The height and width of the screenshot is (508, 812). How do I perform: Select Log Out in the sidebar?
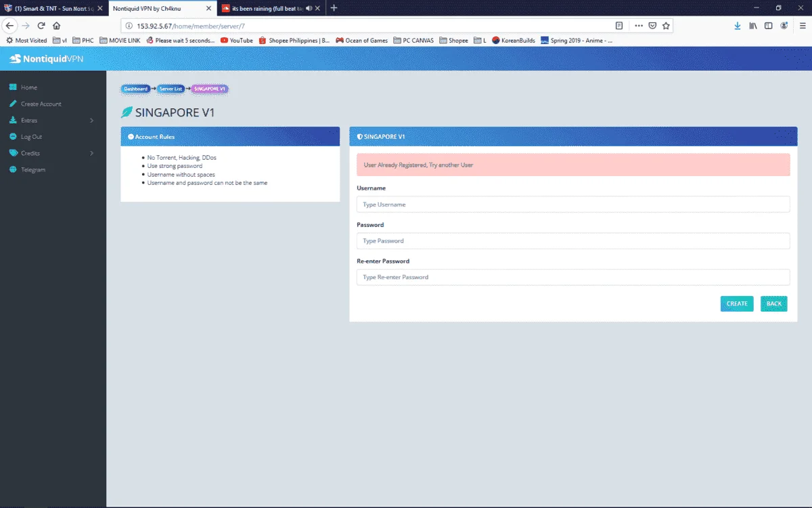click(31, 137)
